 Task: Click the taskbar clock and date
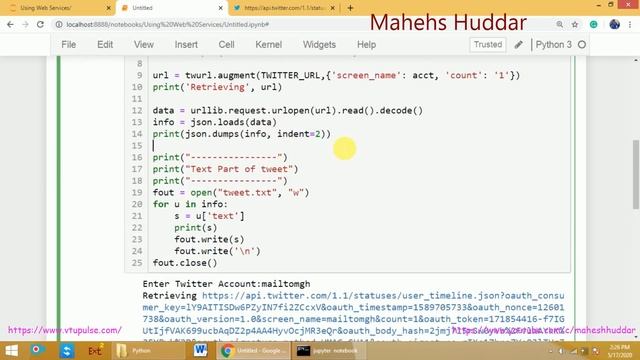click(619, 351)
